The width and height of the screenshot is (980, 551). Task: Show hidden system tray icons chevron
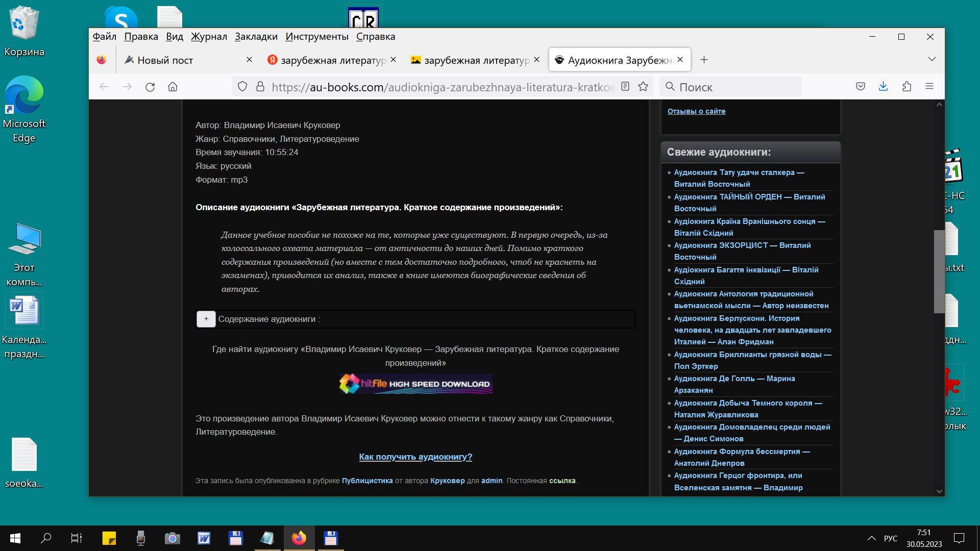[x=871, y=538]
